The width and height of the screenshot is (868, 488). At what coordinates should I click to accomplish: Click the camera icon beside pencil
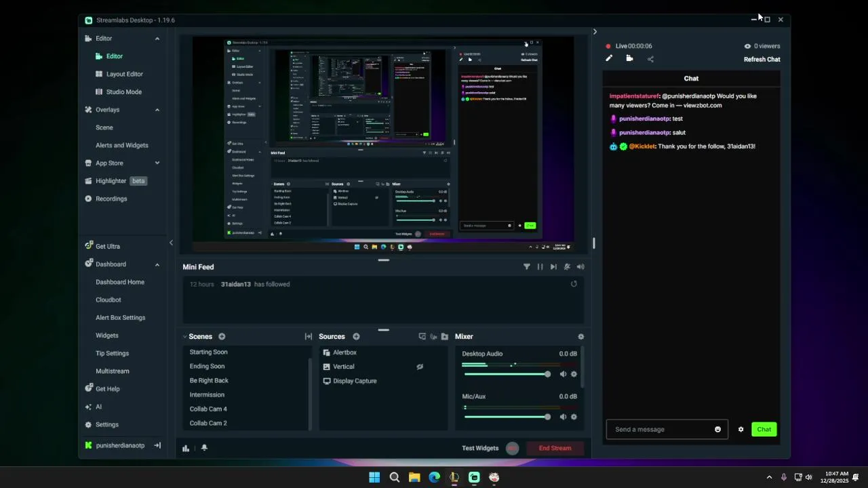coord(629,59)
